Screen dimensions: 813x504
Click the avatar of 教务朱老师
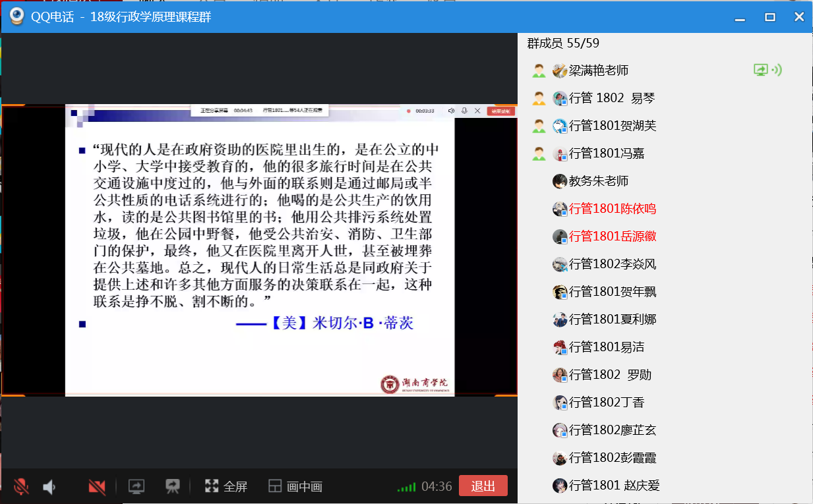560,181
